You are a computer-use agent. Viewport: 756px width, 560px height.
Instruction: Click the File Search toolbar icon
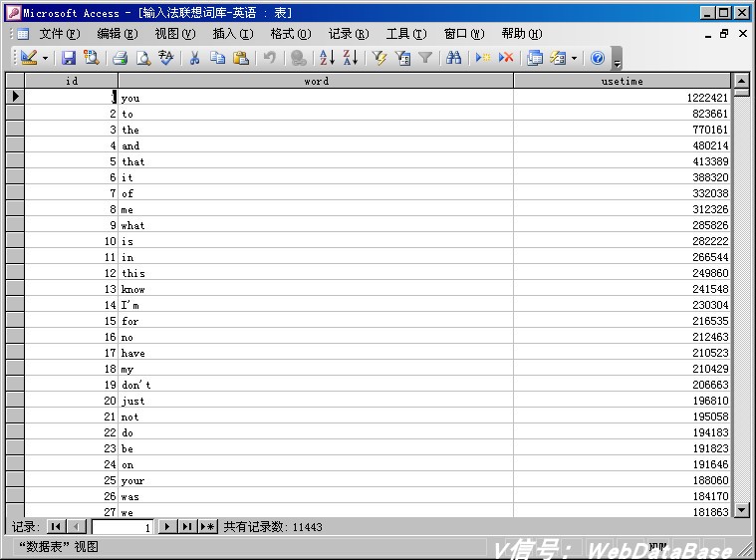(91, 58)
